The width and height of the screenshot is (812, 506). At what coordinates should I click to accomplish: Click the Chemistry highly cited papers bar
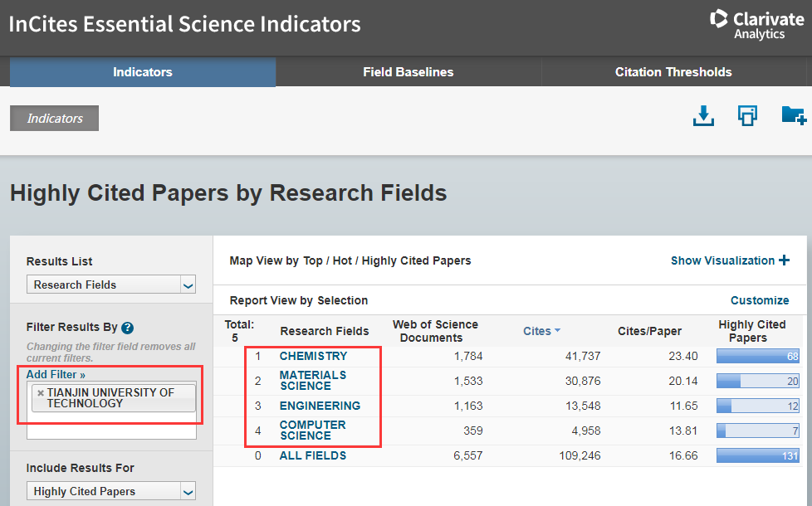[x=757, y=357]
